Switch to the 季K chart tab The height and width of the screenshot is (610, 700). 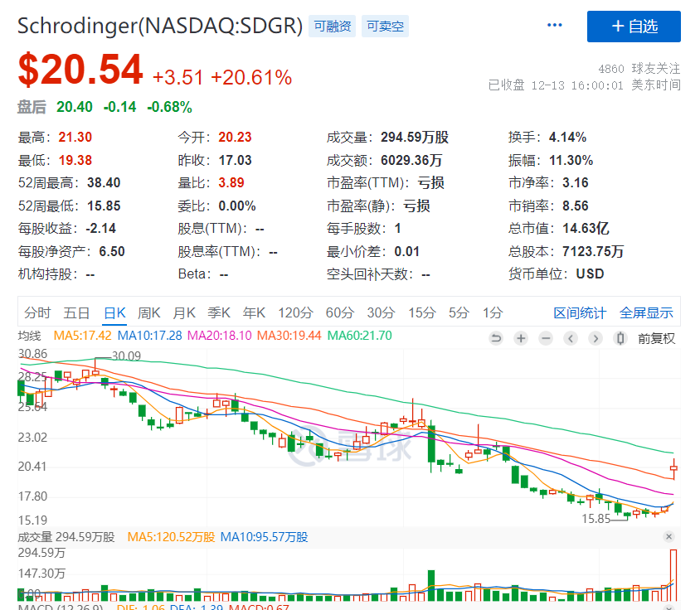click(x=219, y=312)
